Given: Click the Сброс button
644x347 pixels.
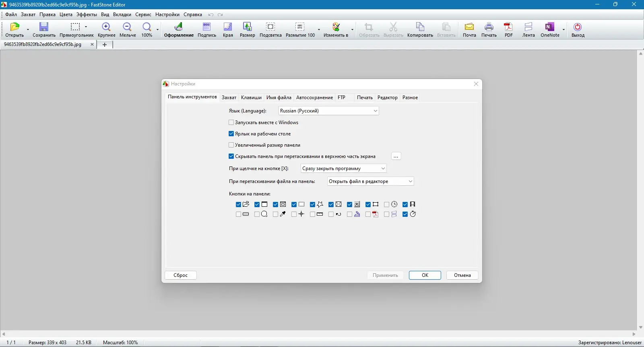Looking at the screenshot, I should pos(181,275).
